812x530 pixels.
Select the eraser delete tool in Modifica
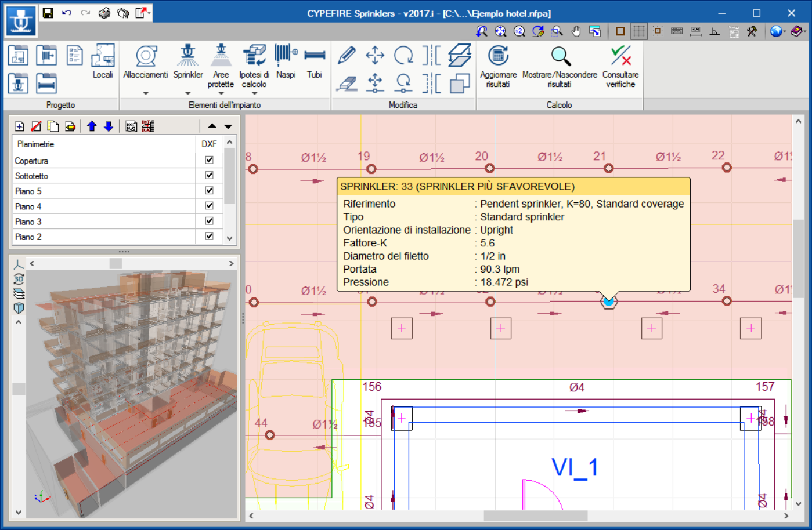coord(347,84)
